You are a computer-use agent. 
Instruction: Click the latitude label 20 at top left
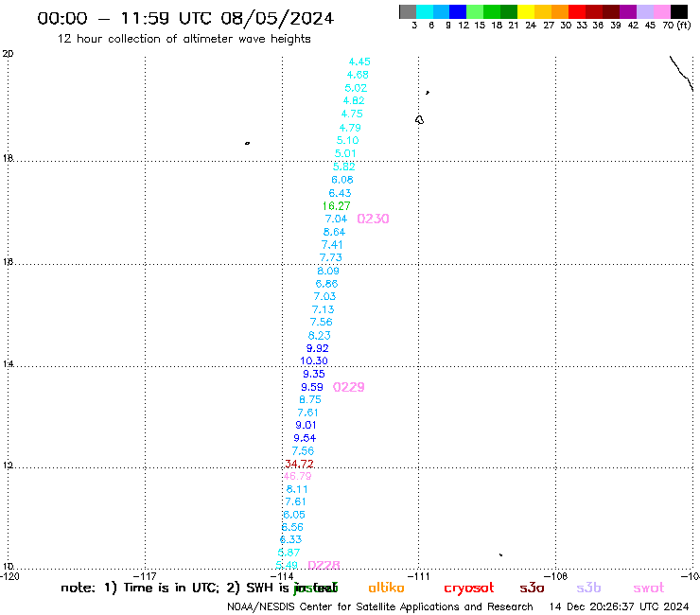[8, 54]
